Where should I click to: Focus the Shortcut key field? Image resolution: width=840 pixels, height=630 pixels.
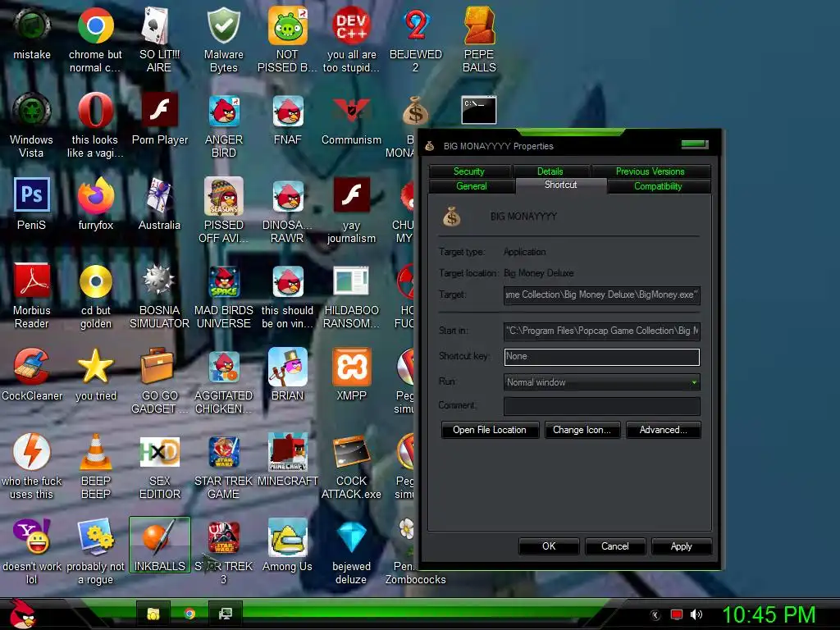pos(601,357)
